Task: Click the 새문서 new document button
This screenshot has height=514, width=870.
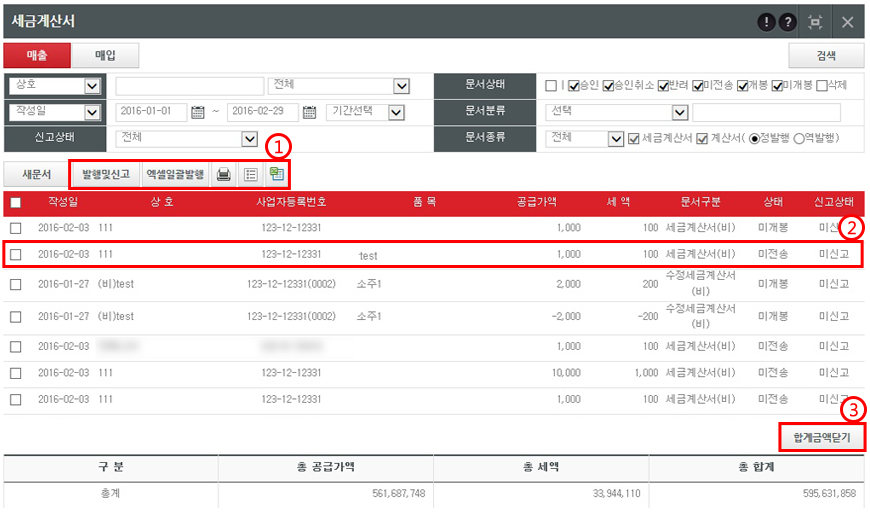Action: (37, 174)
